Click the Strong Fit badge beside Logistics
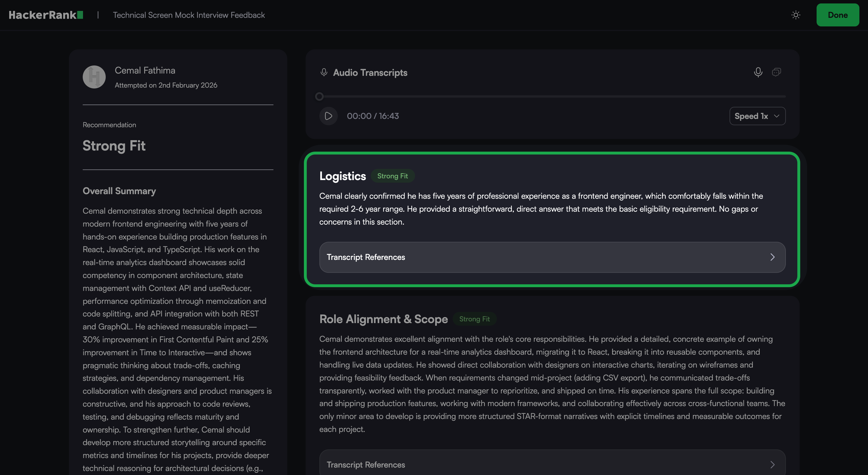The height and width of the screenshot is (475, 868). pyautogui.click(x=392, y=176)
